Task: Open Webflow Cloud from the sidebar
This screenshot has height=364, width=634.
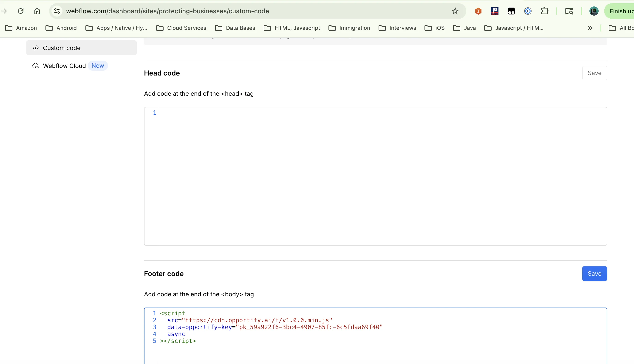Action: (64, 66)
